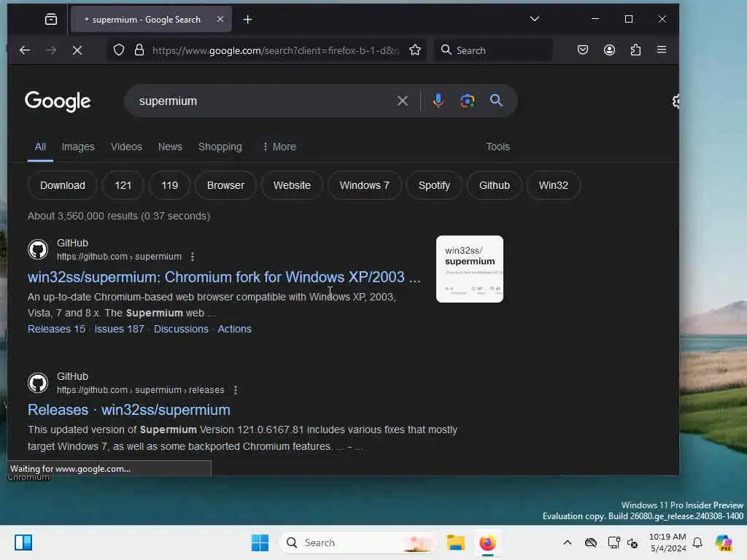Focus the Firefox toolbar Search box

coord(494,50)
